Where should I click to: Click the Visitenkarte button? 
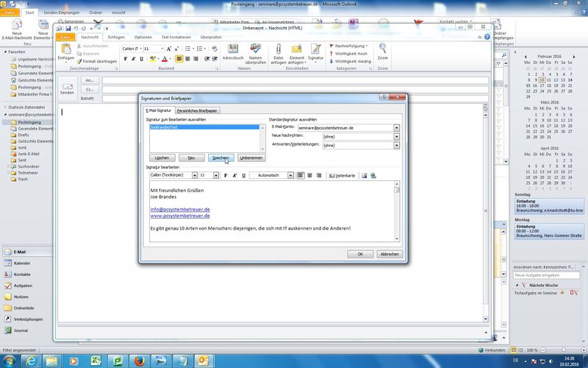342,175
